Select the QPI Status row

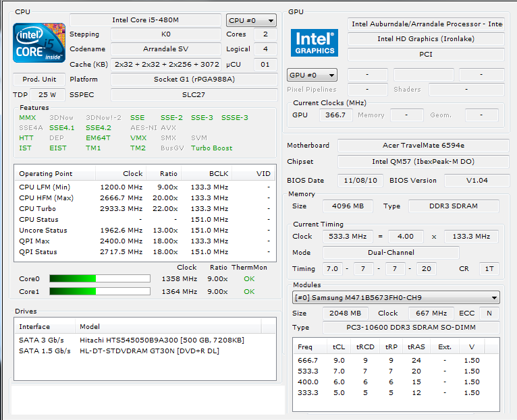144,252
